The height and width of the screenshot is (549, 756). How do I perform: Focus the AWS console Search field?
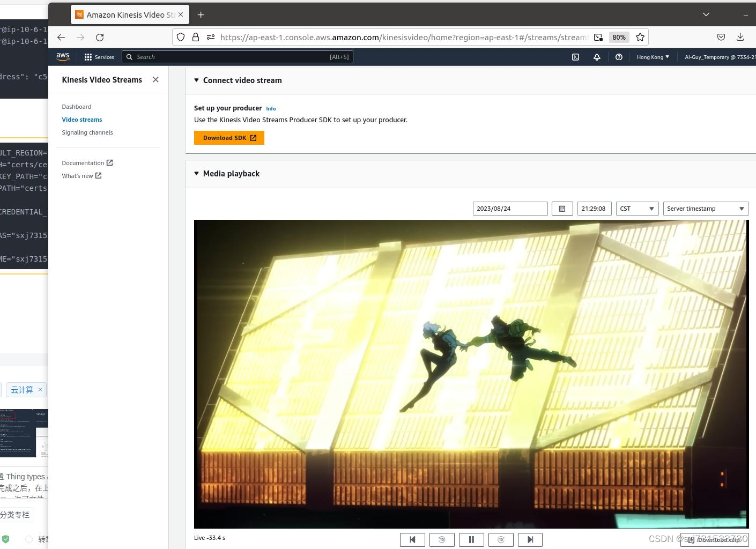point(238,57)
